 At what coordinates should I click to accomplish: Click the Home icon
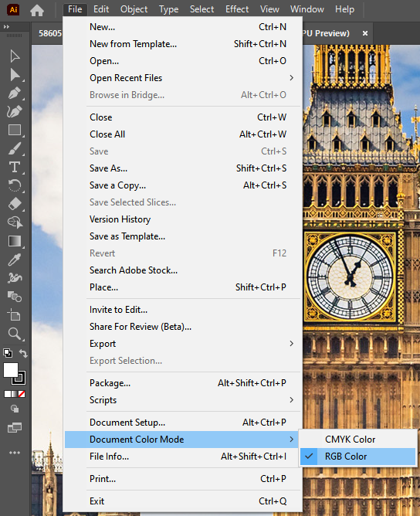pos(37,10)
